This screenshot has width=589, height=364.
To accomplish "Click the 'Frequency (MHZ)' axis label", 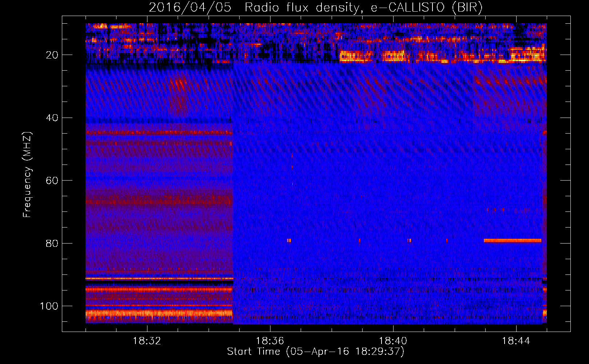I will [x=27, y=175].
